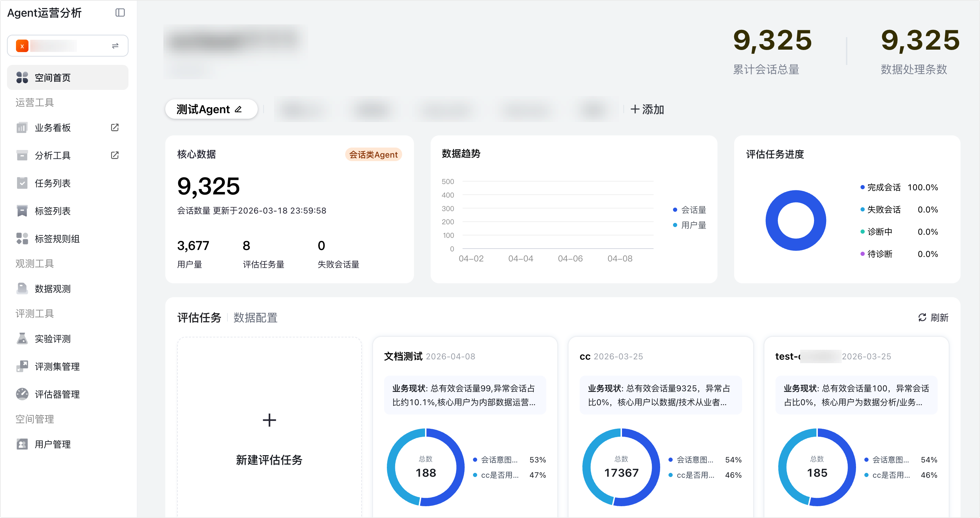Image resolution: width=980 pixels, height=518 pixels.
Task: Open external link icon next to 业务看板
Action: tap(115, 127)
